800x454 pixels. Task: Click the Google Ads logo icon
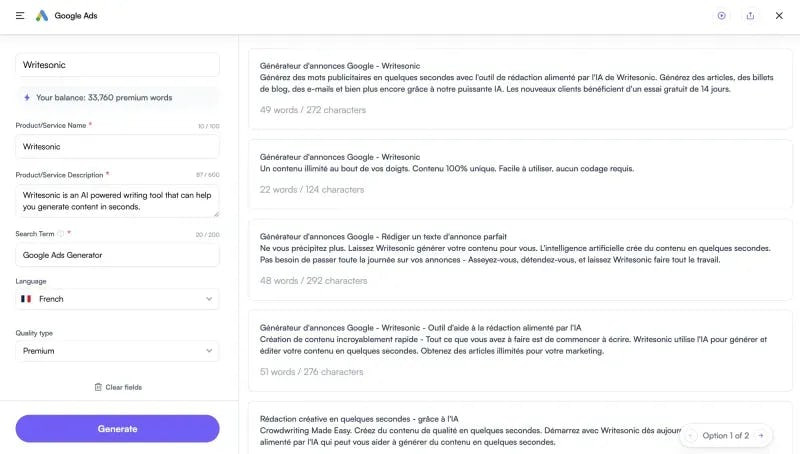tap(41, 16)
